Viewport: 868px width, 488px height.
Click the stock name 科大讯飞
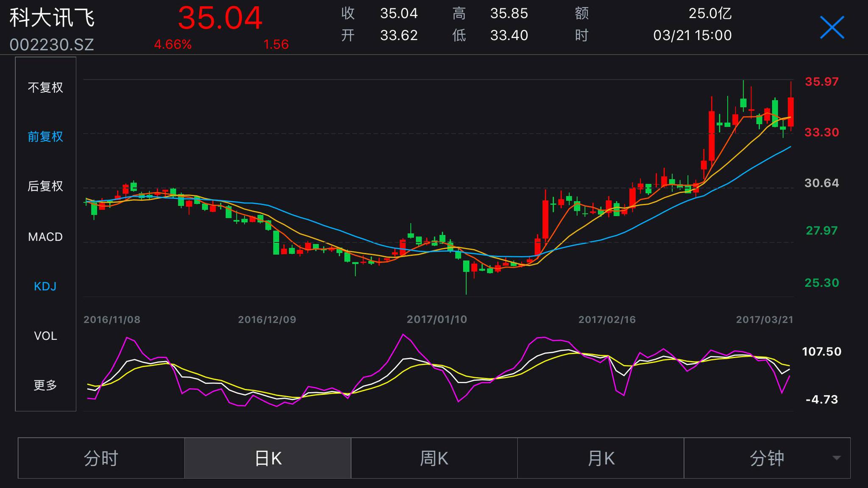52,18
